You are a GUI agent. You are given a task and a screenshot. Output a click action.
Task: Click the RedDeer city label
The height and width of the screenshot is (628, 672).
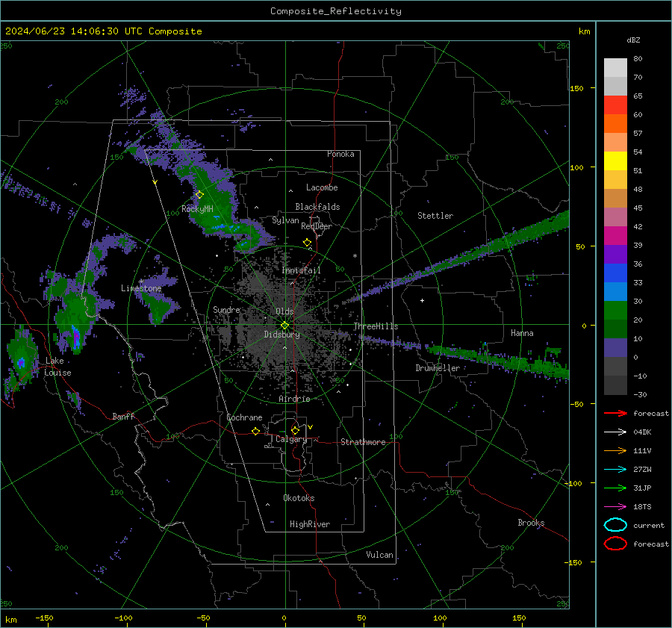point(317,226)
